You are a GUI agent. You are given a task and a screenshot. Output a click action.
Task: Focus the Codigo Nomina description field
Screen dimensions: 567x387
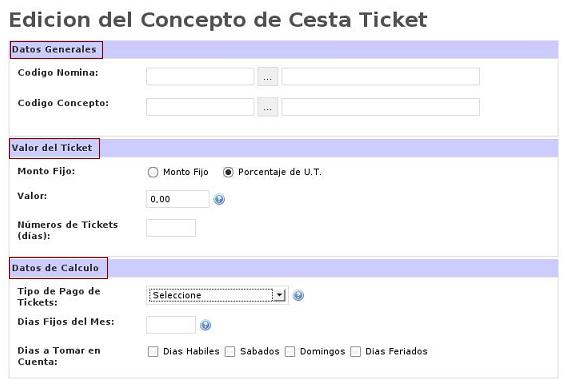pos(381,76)
